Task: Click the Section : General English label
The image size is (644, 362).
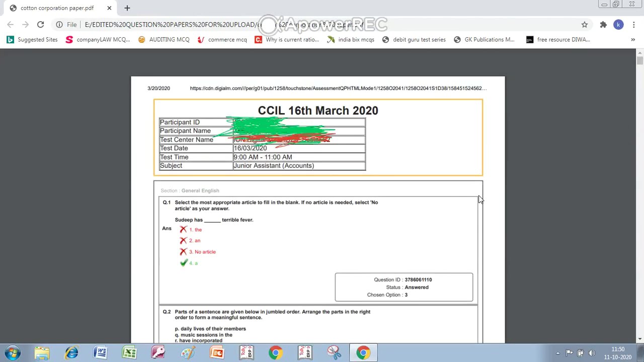Action: (x=190, y=191)
